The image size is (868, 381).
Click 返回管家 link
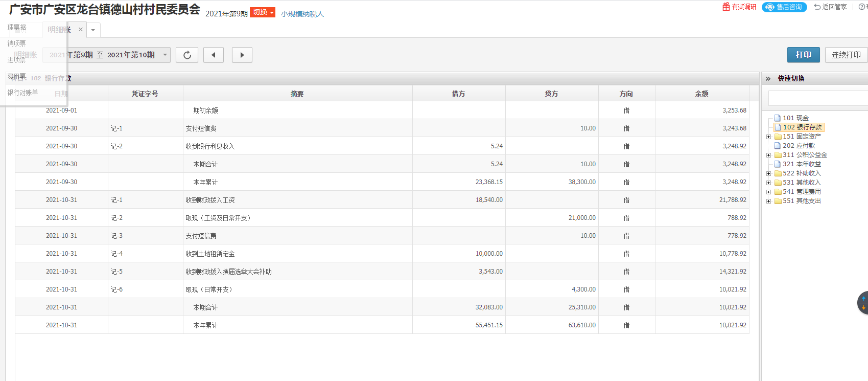coord(831,7)
